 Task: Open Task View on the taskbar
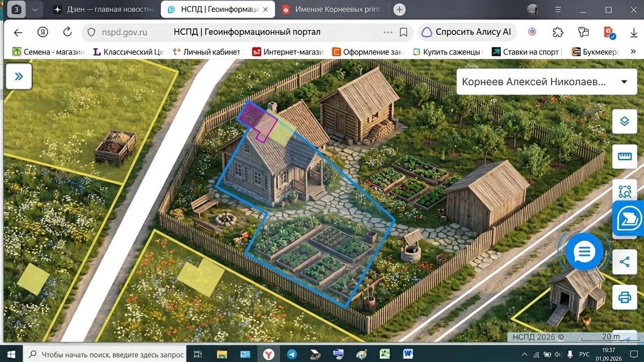pyautogui.click(x=197, y=354)
